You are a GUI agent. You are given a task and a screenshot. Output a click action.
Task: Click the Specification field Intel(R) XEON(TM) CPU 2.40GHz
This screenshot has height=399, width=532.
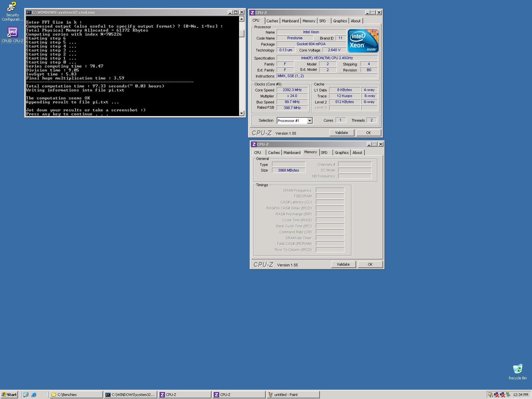pos(327,58)
